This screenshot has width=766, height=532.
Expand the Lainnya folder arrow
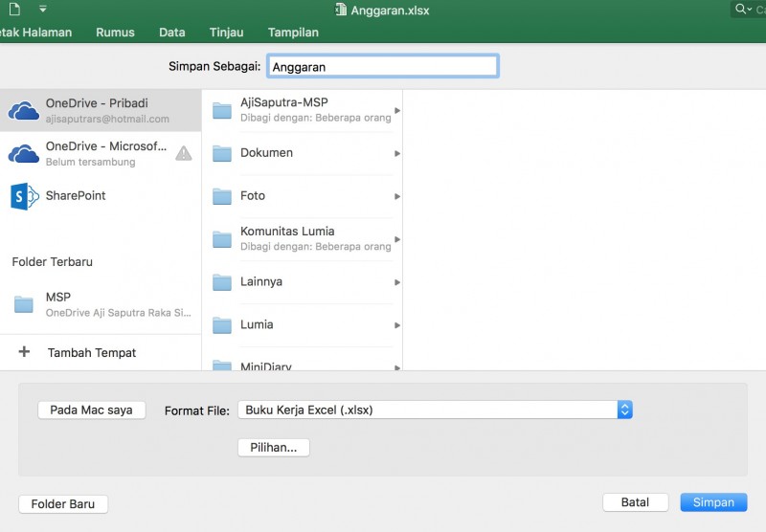(x=397, y=282)
